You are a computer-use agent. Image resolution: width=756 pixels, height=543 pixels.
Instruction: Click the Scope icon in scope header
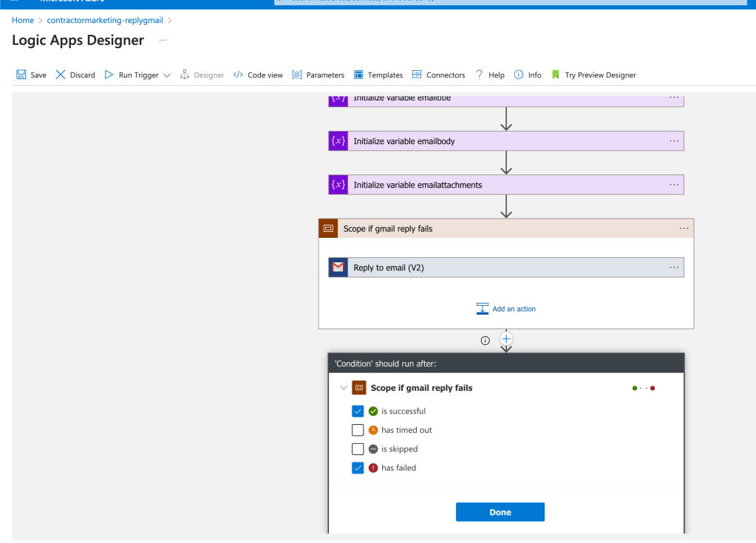(x=328, y=228)
